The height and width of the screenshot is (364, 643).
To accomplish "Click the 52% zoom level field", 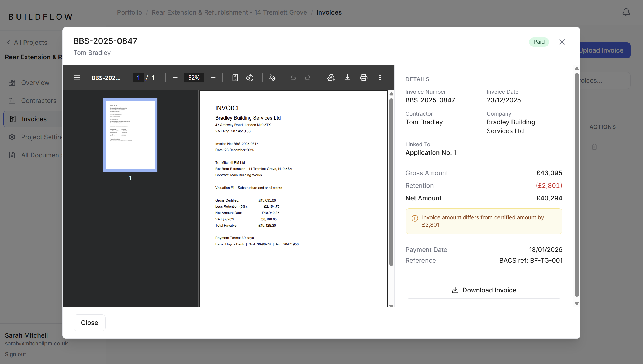I will (194, 78).
